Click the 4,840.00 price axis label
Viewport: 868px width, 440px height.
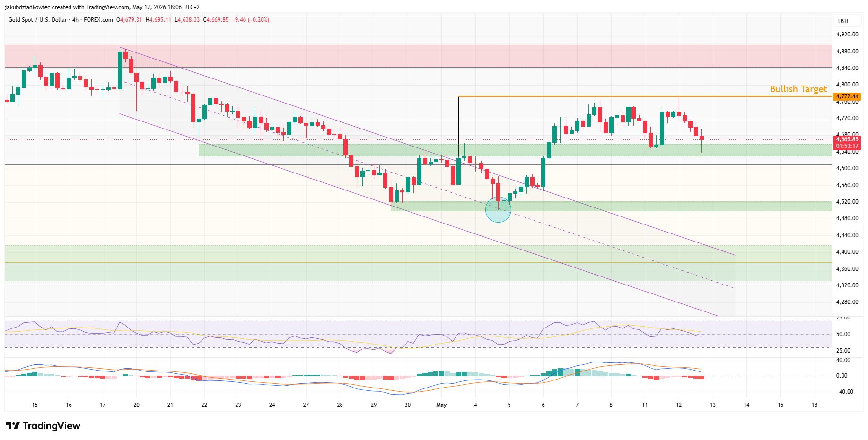tap(847, 68)
